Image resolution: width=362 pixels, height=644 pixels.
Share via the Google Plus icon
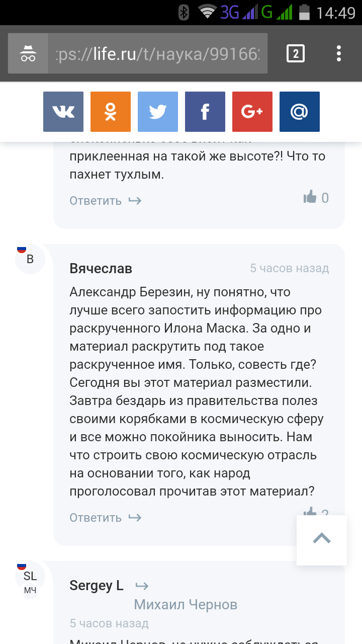click(252, 112)
